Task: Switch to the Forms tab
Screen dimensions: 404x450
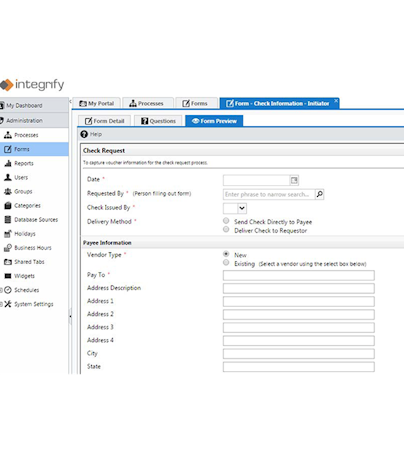Action: pos(196,103)
